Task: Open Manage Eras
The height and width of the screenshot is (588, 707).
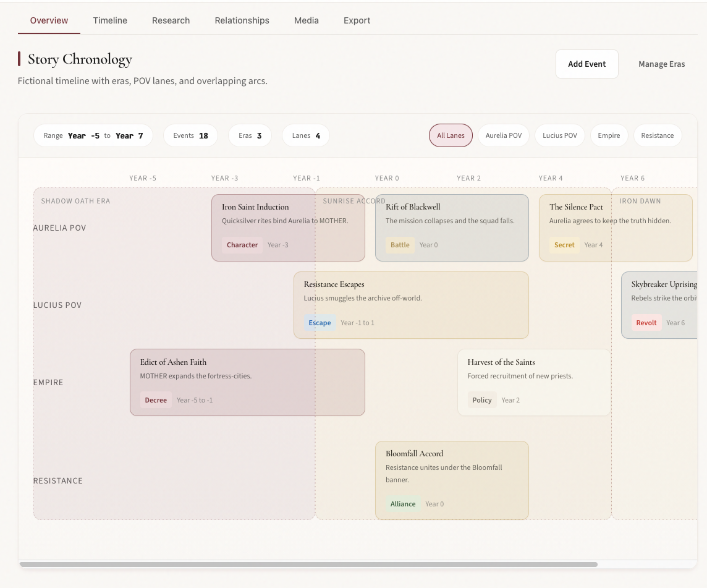Action: point(661,64)
